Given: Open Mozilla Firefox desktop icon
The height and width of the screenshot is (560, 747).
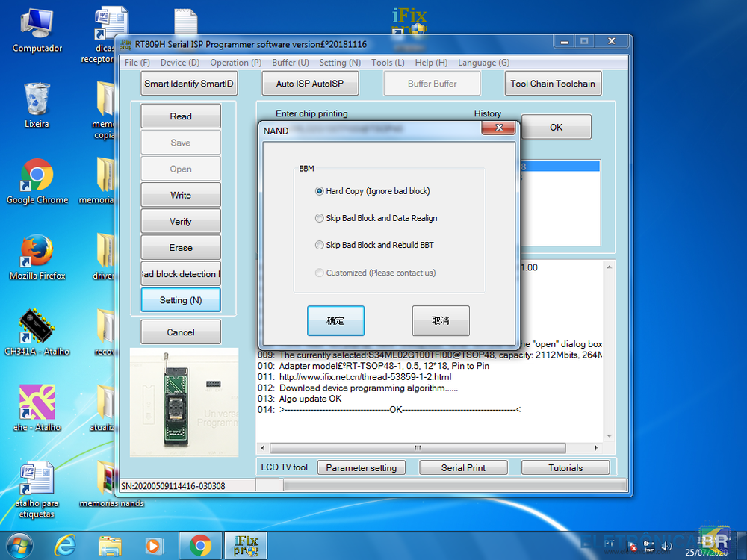Looking at the screenshot, I should pos(37,252).
